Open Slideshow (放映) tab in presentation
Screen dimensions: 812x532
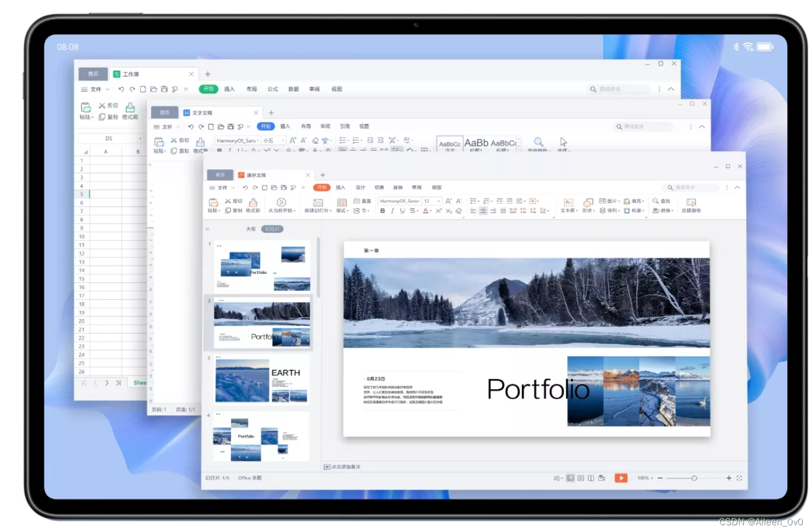pos(398,187)
